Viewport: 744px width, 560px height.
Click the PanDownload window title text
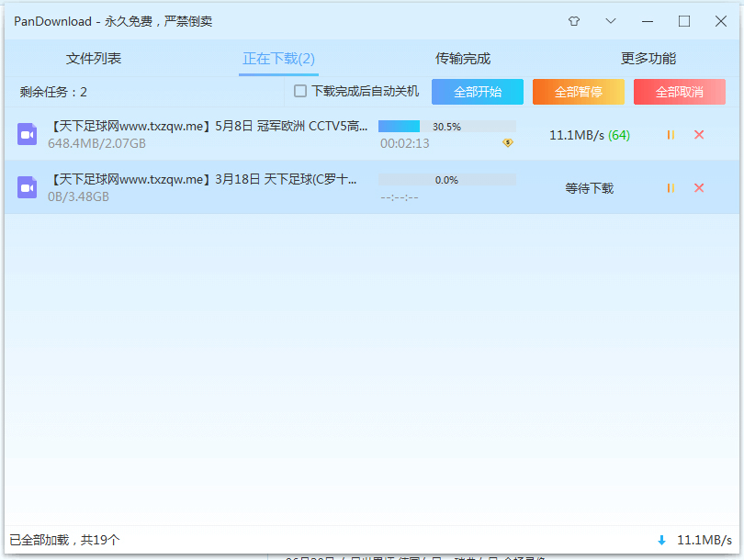(113, 21)
